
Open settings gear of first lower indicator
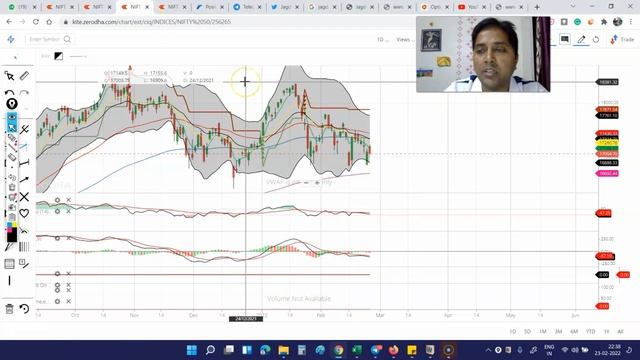tap(58, 200)
